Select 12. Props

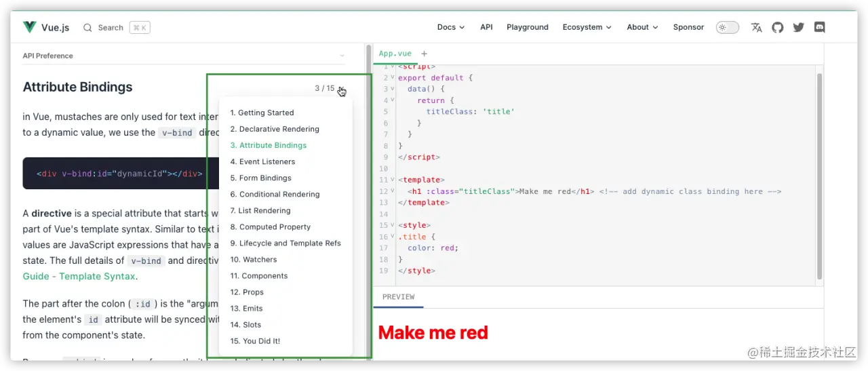coord(247,292)
